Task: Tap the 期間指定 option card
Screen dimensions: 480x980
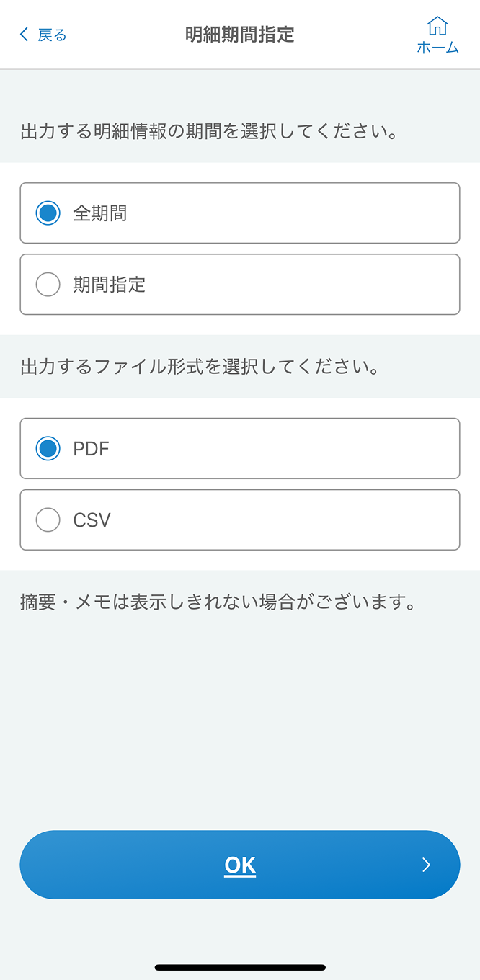Action: click(240, 284)
